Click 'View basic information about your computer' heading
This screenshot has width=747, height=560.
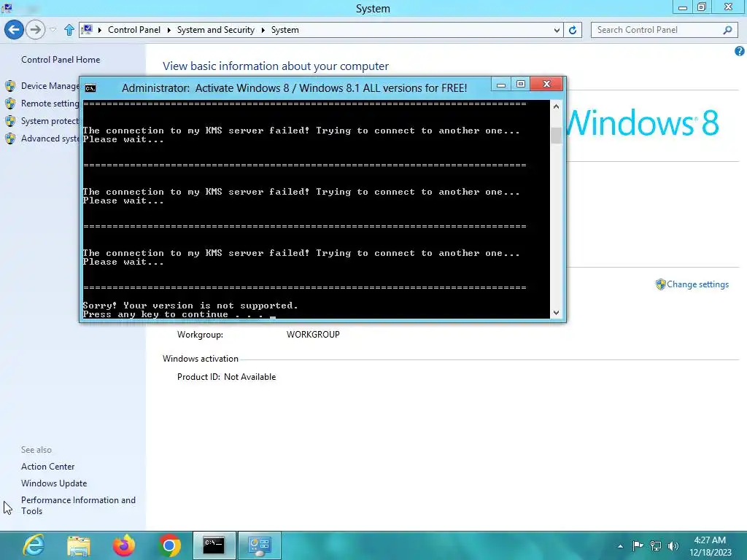275,66
